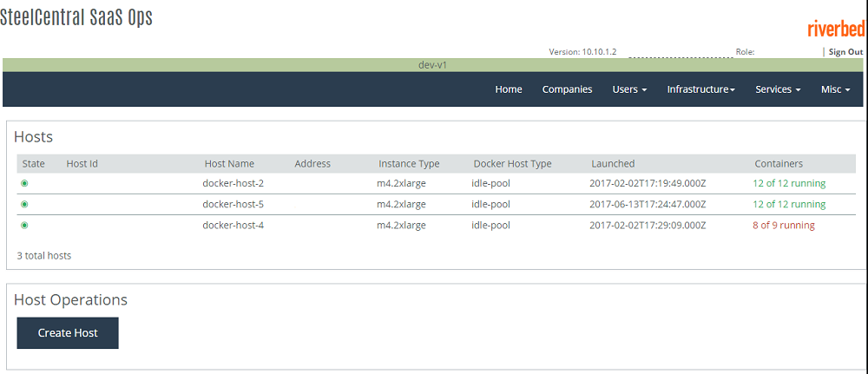
Task: Select the docker-host-5 host name
Action: [233, 204]
